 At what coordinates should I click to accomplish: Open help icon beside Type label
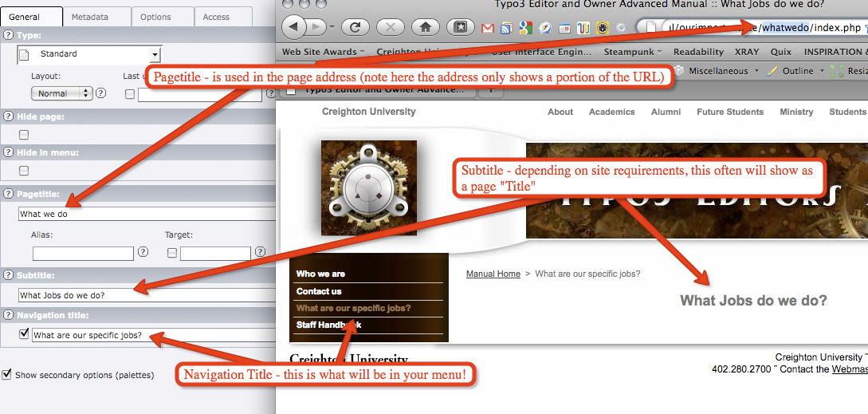8,35
